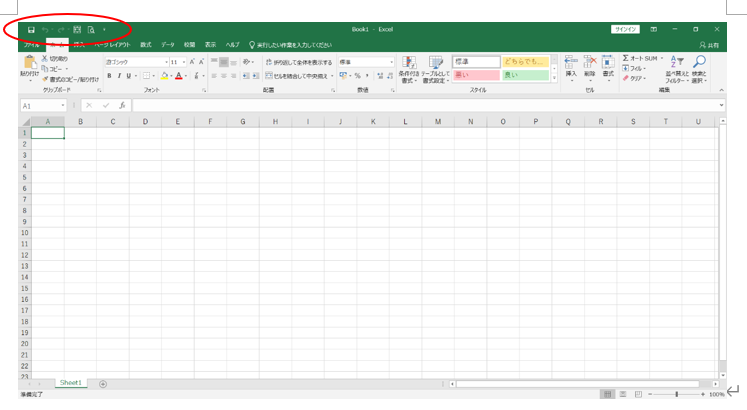Click the comma style icon

[x=367, y=76]
